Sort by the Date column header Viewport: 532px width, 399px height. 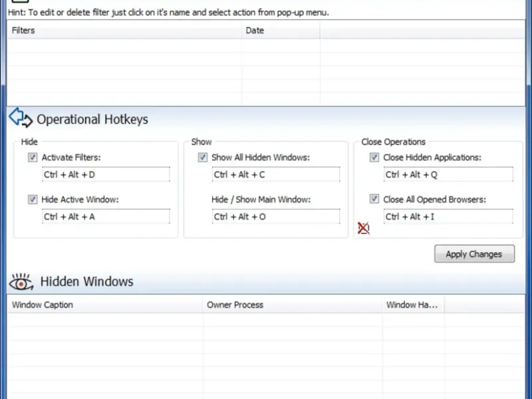pyautogui.click(x=281, y=31)
